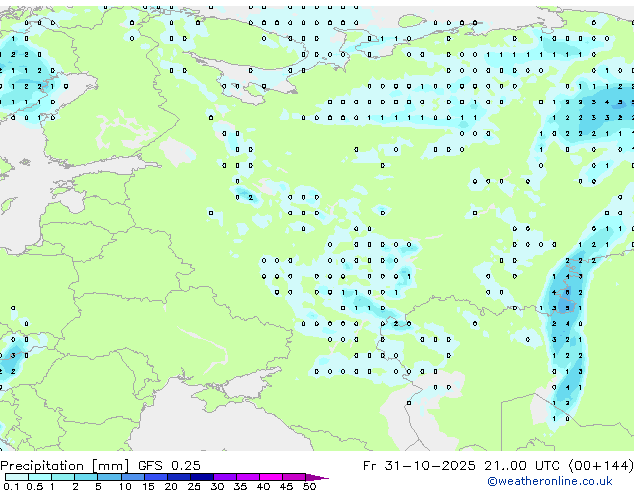Click the 25–30 mm navy legend swatch
Viewport: 634px width, 490px height.
(202, 477)
